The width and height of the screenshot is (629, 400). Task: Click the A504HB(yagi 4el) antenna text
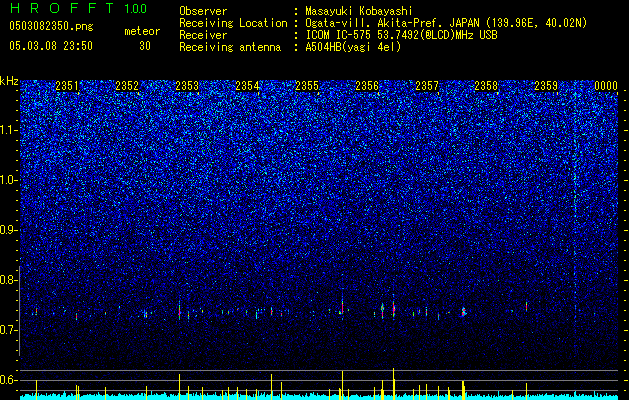(x=353, y=47)
